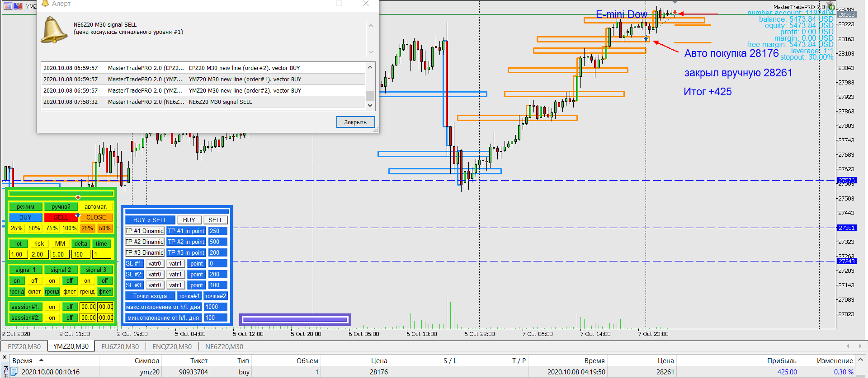Click the alert message scroll-down arrow

(371, 52)
